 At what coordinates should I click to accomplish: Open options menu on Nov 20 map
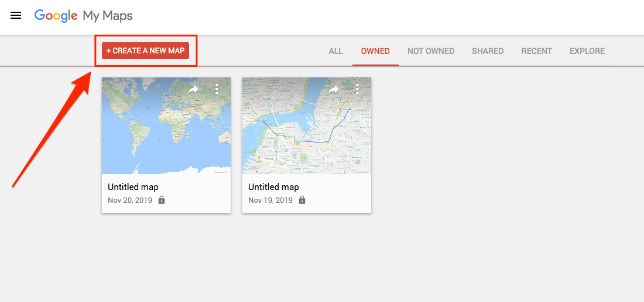pyautogui.click(x=217, y=89)
